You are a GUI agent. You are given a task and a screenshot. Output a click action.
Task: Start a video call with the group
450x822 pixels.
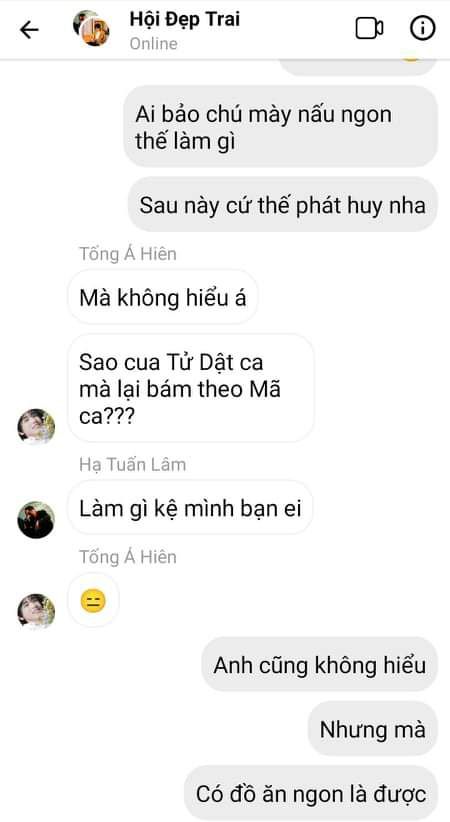[369, 28]
